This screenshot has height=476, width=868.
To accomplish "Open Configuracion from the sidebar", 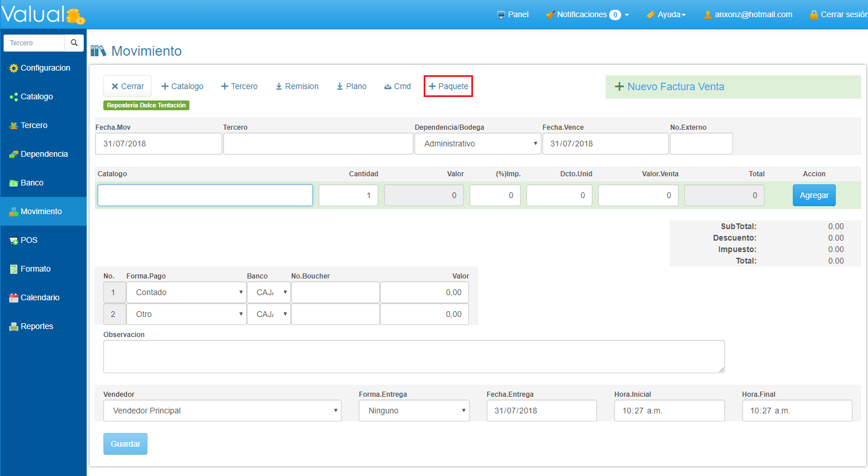I will point(45,68).
